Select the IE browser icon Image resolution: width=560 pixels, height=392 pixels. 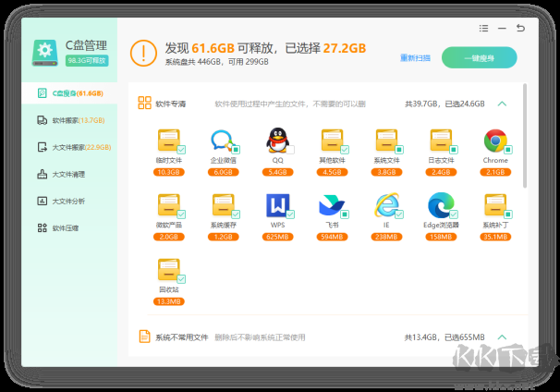click(x=386, y=204)
